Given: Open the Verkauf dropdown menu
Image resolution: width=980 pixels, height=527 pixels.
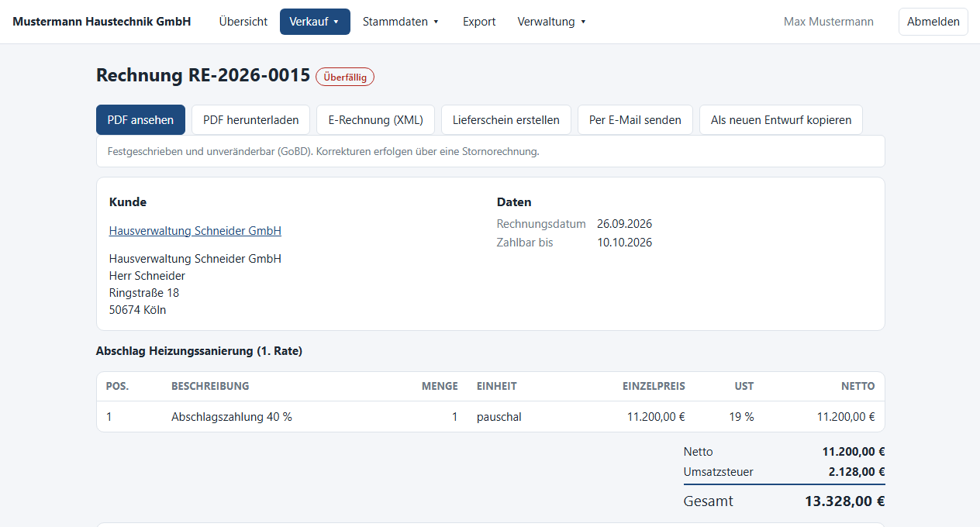Looking at the screenshot, I should (x=315, y=22).
